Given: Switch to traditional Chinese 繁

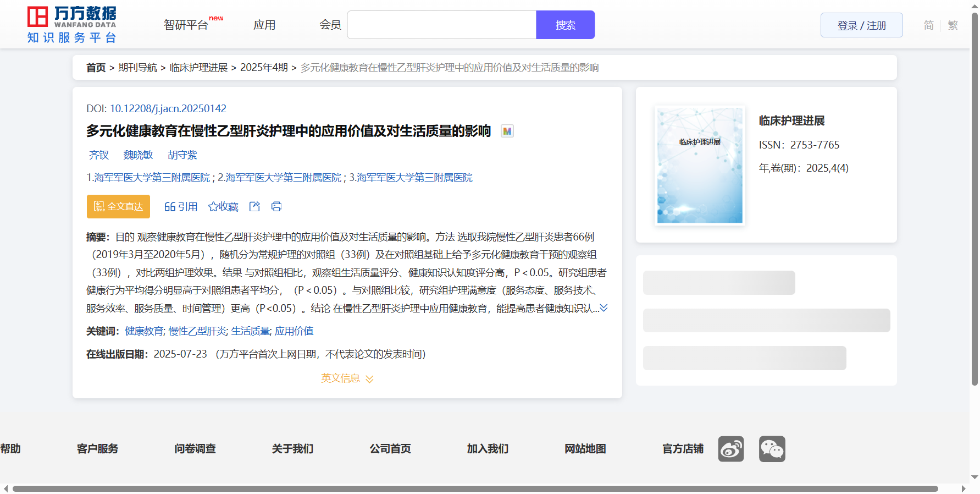Looking at the screenshot, I should tap(953, 25).
